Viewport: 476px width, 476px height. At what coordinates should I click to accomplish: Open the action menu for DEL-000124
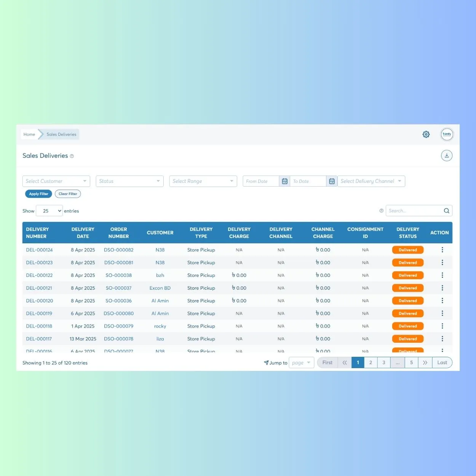(442, 250)
